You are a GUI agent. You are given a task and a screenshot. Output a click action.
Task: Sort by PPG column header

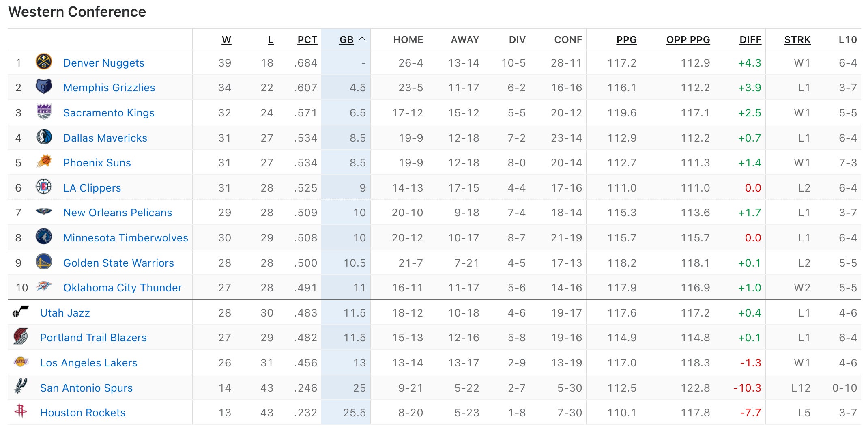pyautogui.click(x=626, y=40)
